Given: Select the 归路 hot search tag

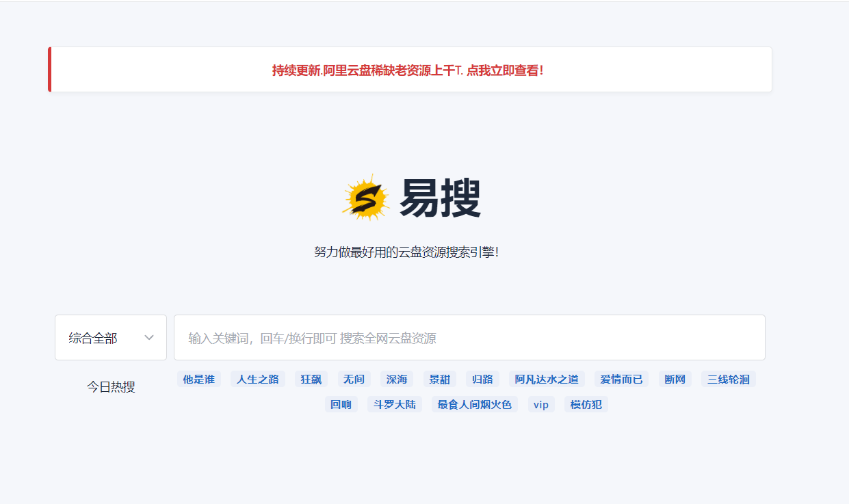Looking at the screenshot, I should pyautogui.click(x=482, y=379).
